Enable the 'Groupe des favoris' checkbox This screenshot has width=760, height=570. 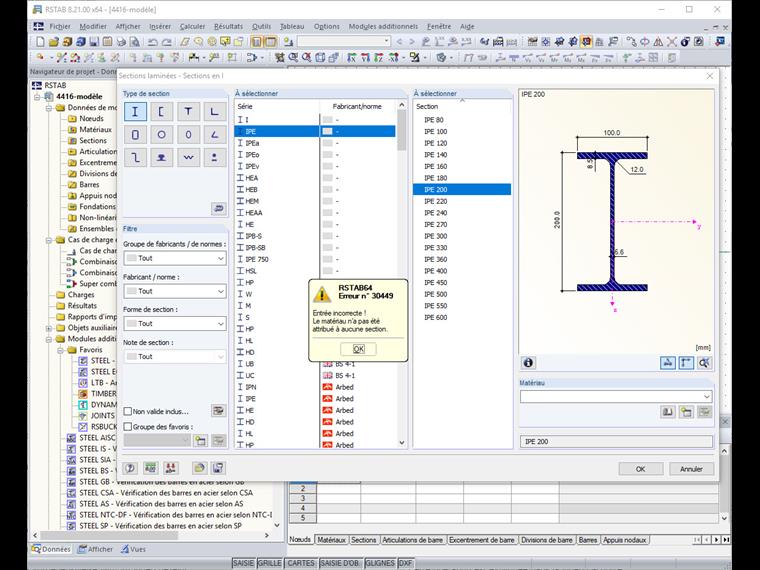(128, 427)
